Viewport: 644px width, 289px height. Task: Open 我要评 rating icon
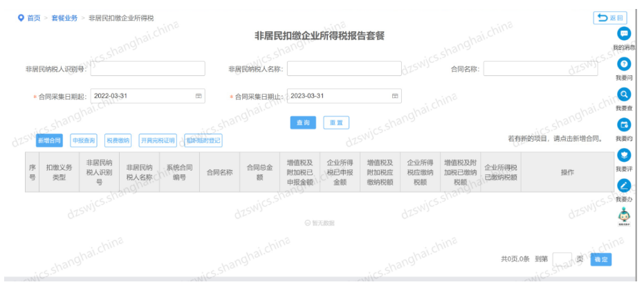(624, 155)
